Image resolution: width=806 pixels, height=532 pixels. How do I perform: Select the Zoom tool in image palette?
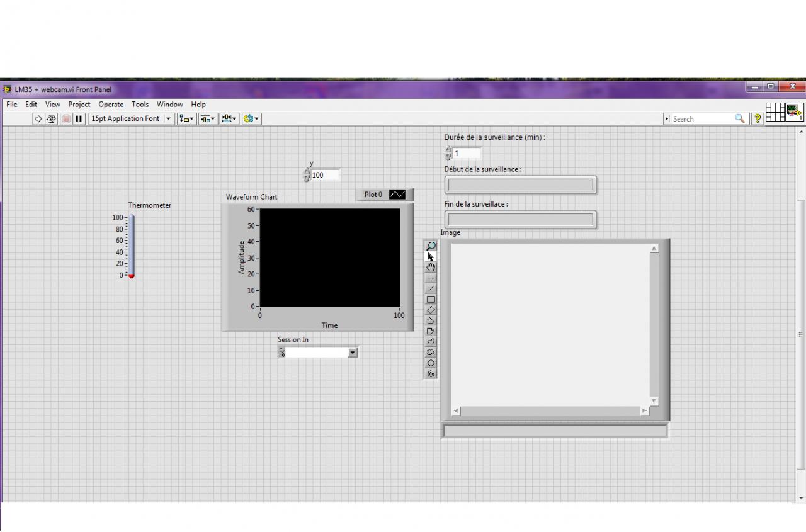(x=431, y=246)
